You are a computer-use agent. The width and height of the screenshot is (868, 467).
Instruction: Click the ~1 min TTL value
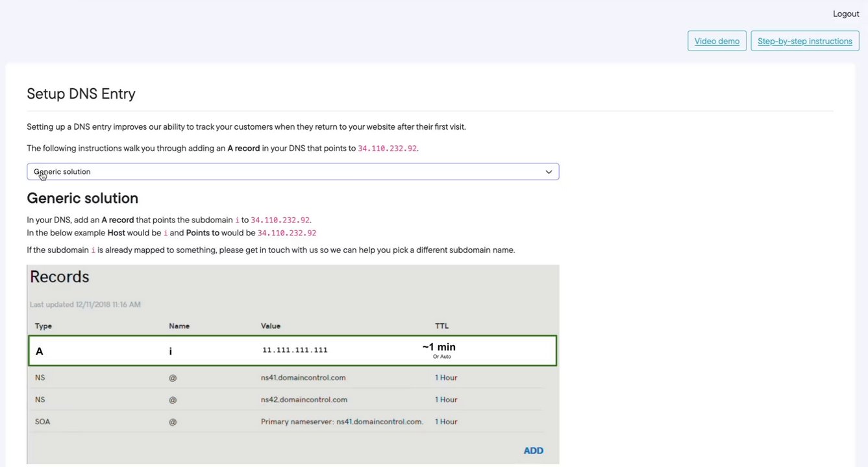(439, 348)
